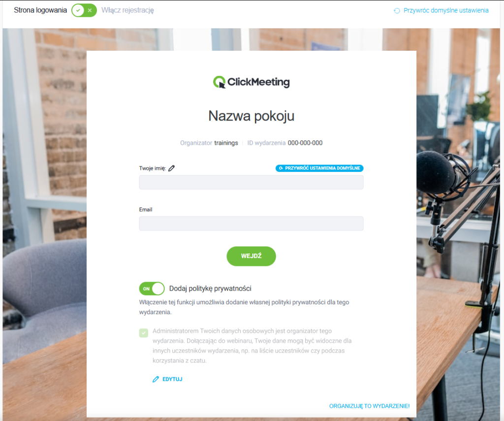The image size is (504, 421).
Task: Click the pencil icon next to Twoje imię
Action: (172, 168)
